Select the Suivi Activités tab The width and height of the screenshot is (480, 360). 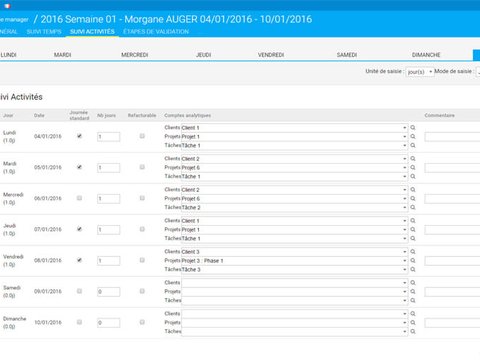(x=92, y=32)
